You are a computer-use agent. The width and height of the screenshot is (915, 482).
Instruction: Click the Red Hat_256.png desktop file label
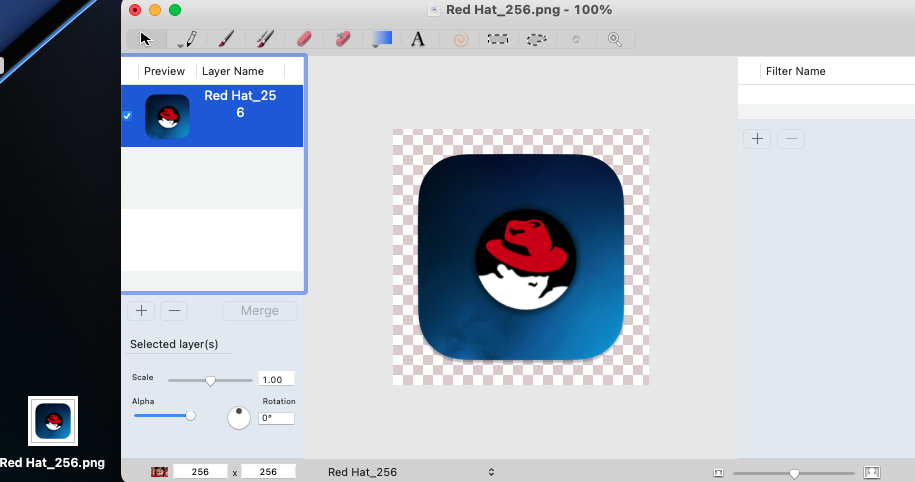[53, 463]
